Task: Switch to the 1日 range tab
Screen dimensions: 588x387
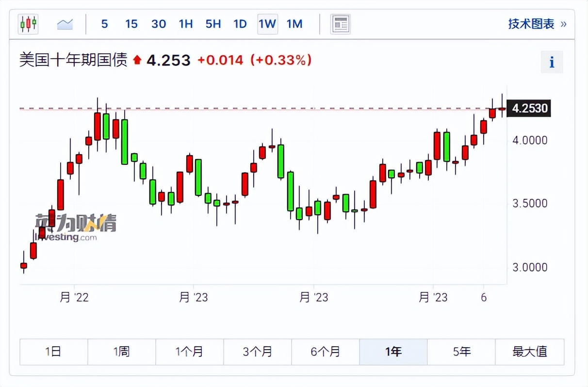Action: pyautogui.click(x=53, y=352)
